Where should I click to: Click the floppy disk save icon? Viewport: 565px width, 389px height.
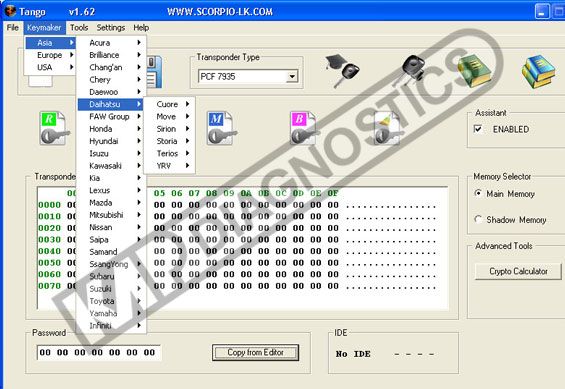154,72
